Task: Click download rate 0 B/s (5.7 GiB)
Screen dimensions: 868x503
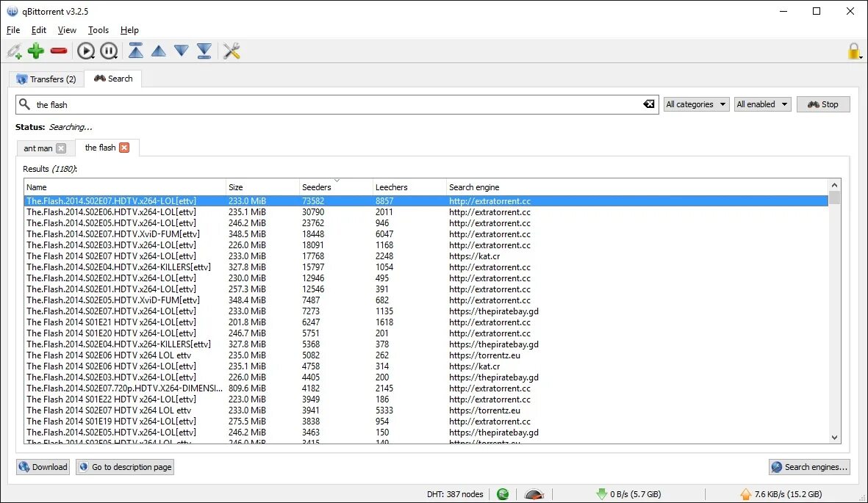Action: pos(636,494)
